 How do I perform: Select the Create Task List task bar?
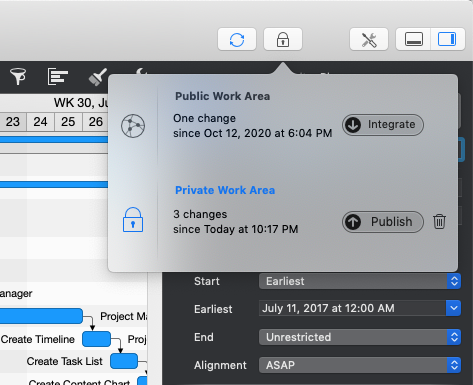coord(124,361)
